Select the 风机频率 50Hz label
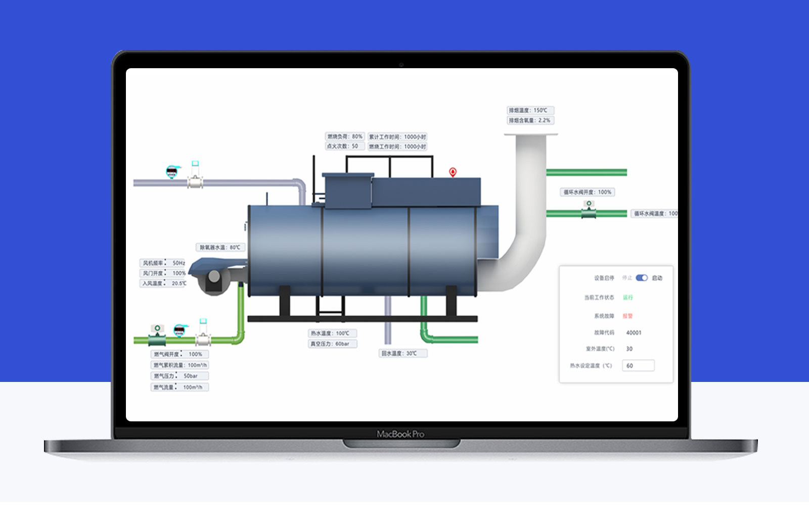The image size is (809, 532). 163,263
